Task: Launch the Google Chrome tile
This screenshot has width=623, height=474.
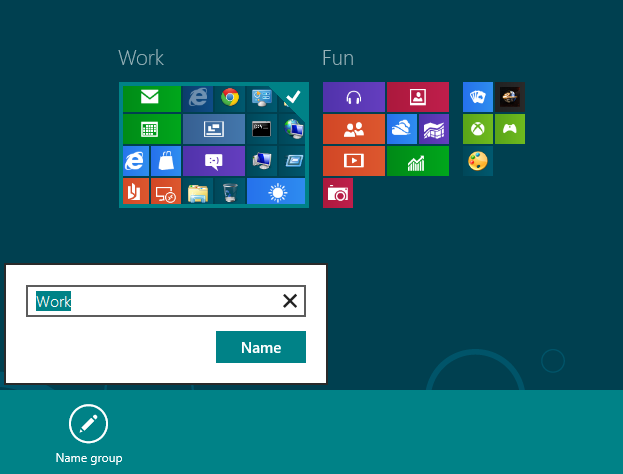Action: tap(230, 98)
